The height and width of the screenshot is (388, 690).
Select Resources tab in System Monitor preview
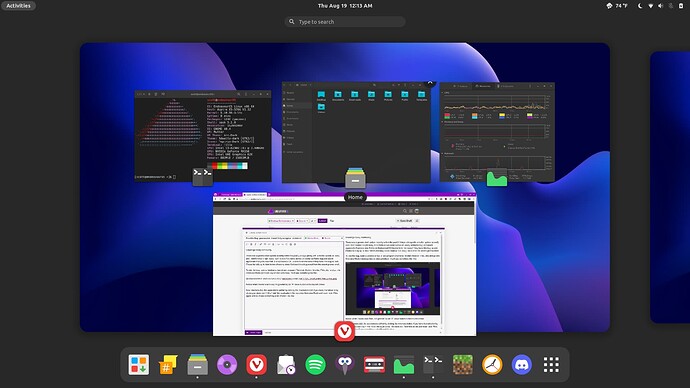click(483, 86)
